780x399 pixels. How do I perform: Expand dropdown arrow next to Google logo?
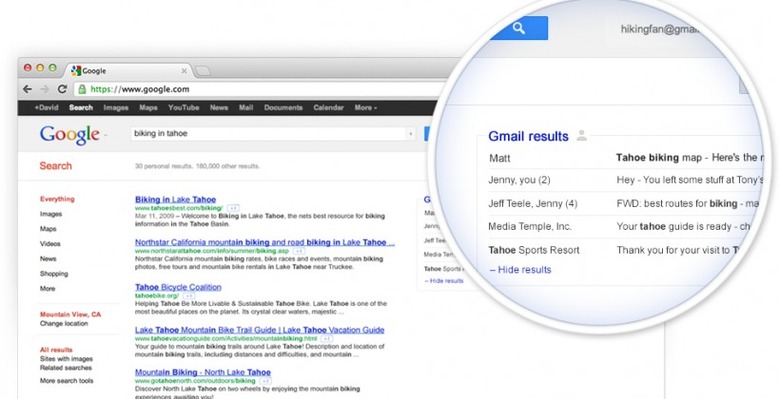tap(105, 135)
